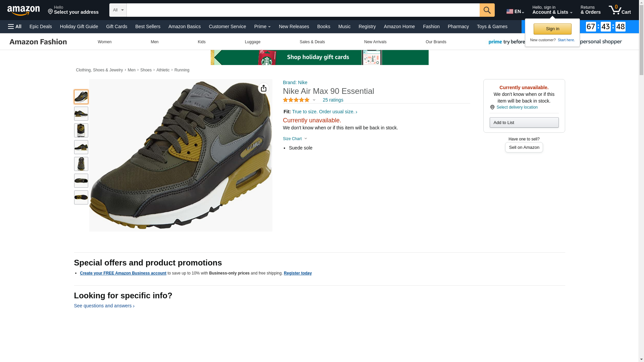Select the second shoe thumbnail image
644x362 pixels.
coord(81,114)
